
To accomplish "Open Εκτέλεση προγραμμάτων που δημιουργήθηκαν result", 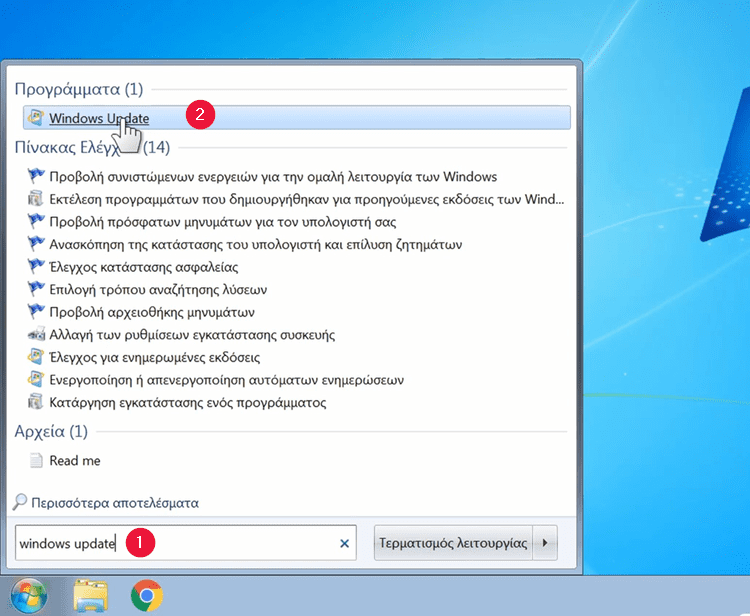I will click(307, 199).
